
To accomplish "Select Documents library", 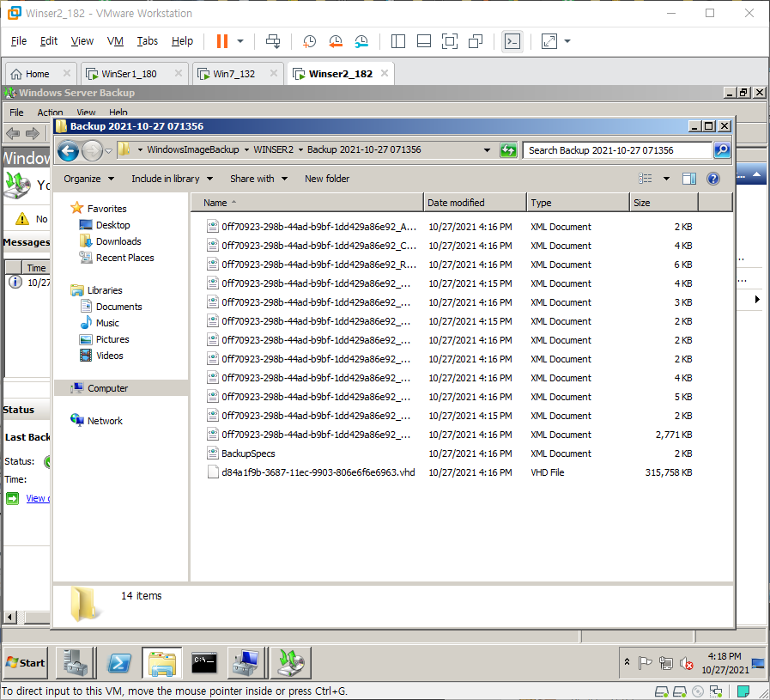I will tap(118, 307).
